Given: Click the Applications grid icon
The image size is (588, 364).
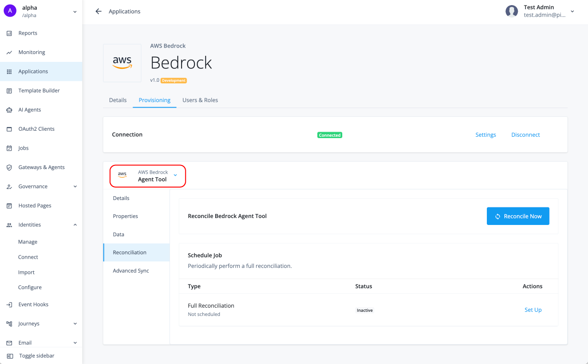Looking at the screenshot, I should tap(9, 72).
